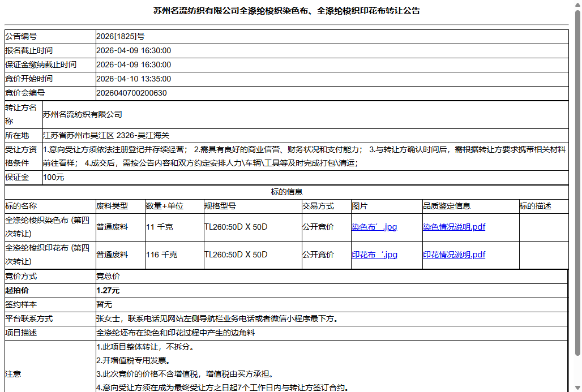This screenshot has width=582, height=392.
Task: Click 普通废料 in the printed fabric row
Action: coord(112,255)
